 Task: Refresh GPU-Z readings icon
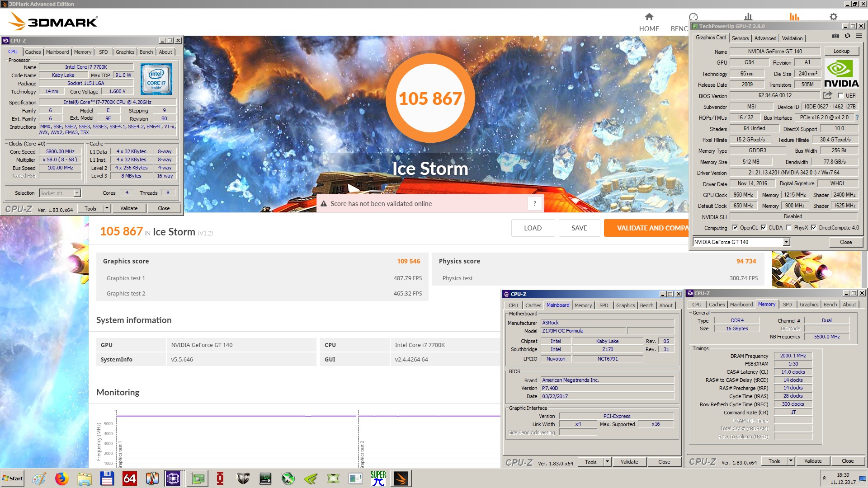coord(847,36)
